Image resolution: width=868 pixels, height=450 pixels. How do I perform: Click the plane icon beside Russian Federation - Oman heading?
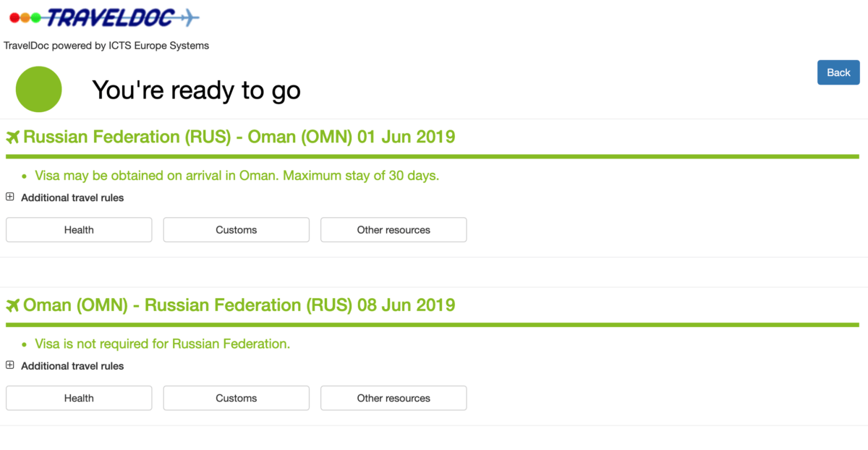(x=12, y=137)
